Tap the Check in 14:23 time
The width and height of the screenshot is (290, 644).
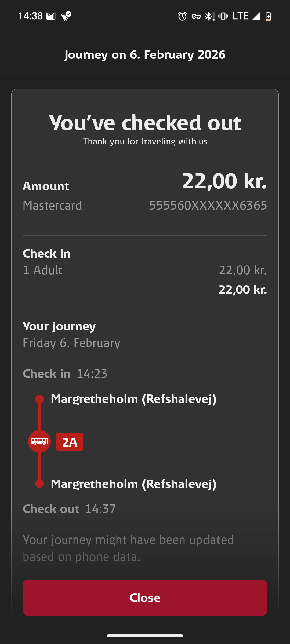tap(92, 374)
